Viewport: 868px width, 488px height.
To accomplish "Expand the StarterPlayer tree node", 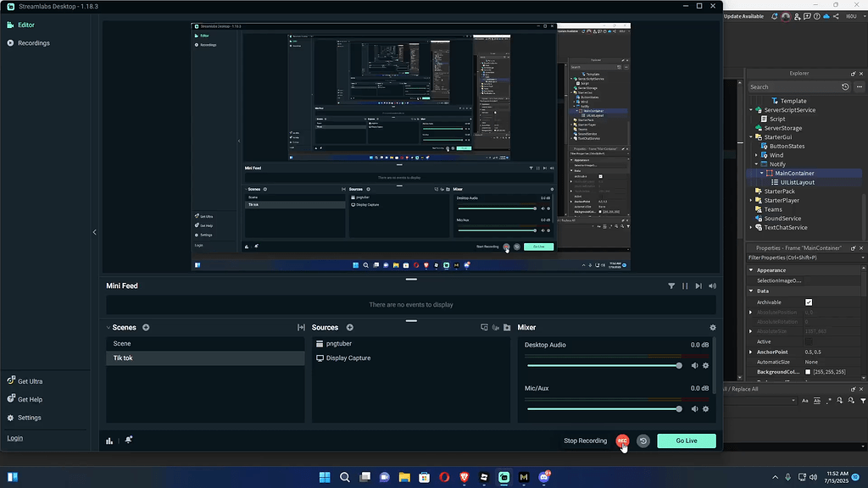I will pos(751,200).
